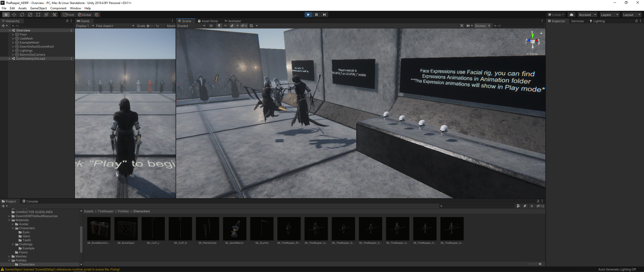Open DontDestroyOnLoad row options menu
Image resolution: width=644 pixels, height=272 pixels.
(x=71, y=59)
